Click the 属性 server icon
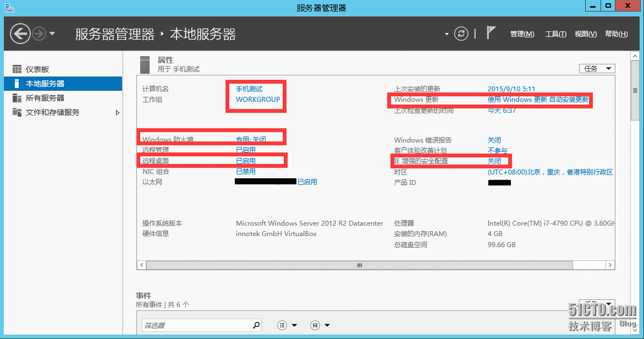 click(145, 65)
